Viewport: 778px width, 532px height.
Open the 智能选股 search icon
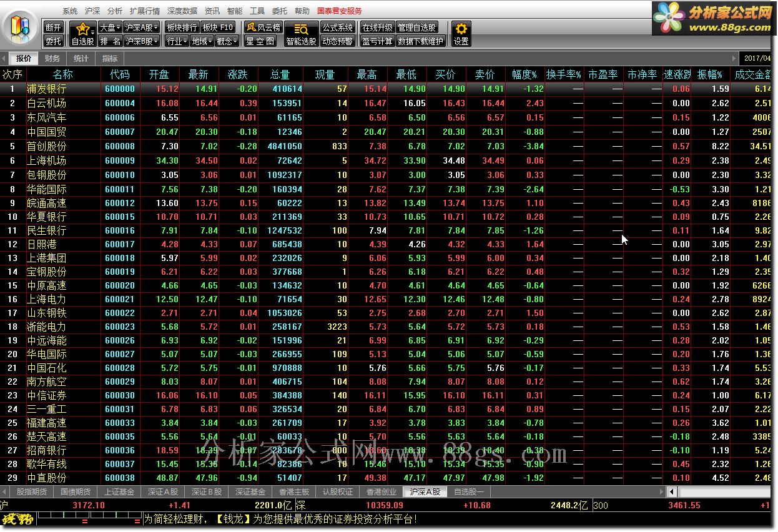pos(301,34)
